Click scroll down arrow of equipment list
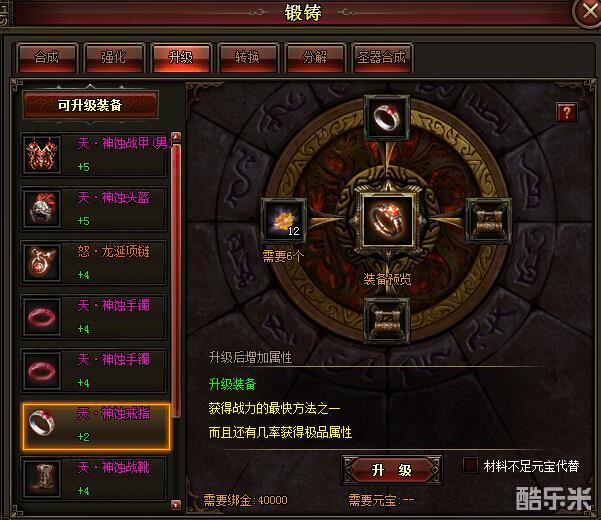 click(x=176, y=504)
